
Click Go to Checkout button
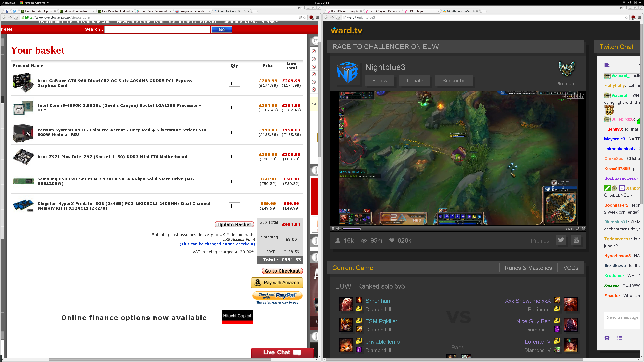[x=282, y=271]
